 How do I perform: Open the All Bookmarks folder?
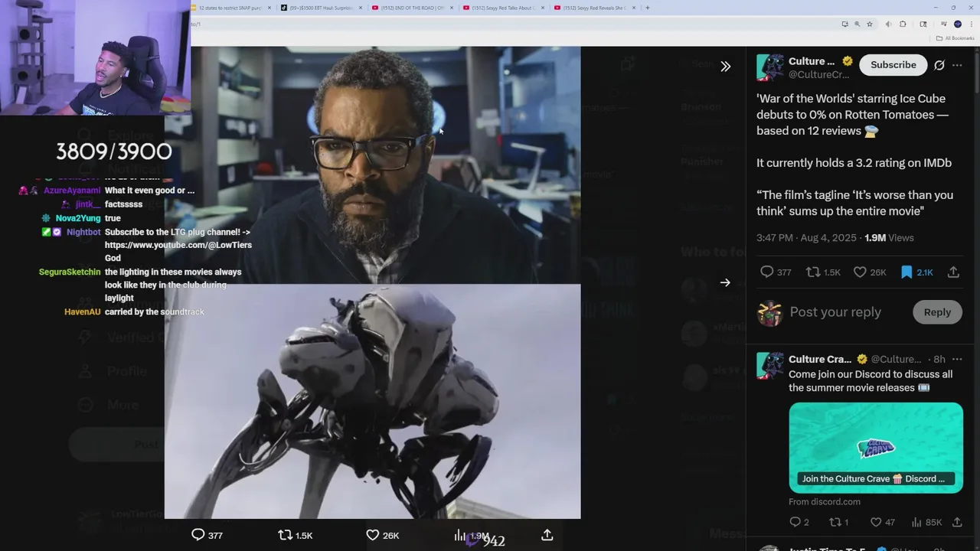click(x=955, y=37)
